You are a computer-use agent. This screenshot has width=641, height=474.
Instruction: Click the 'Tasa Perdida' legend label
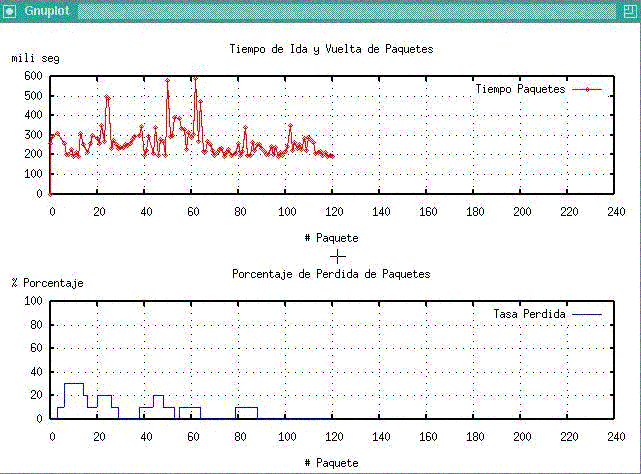point(529,314)
